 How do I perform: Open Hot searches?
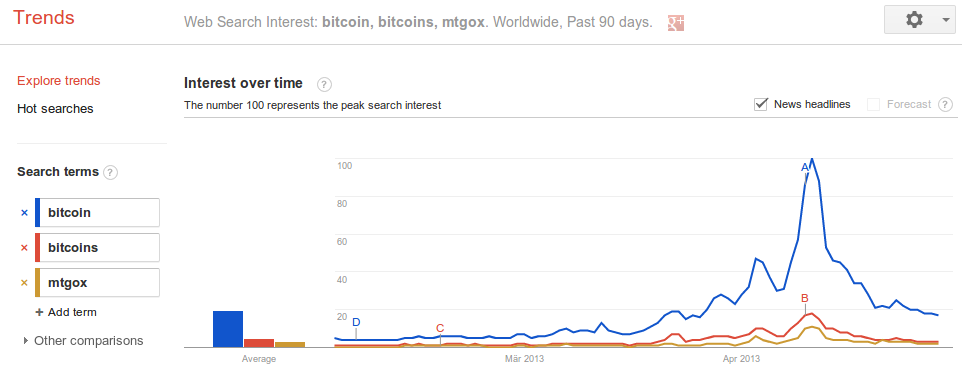[x=55, y=109]
